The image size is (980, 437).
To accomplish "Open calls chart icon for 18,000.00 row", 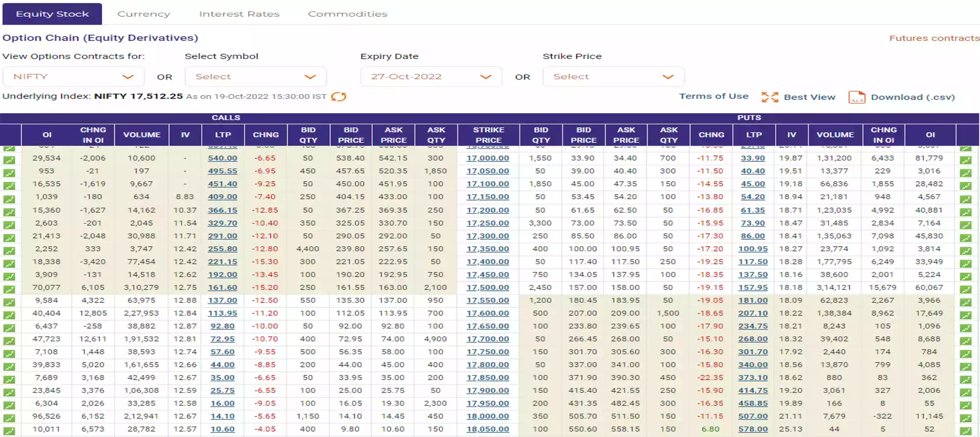I will pyautogui.click(x=9, y=418).
